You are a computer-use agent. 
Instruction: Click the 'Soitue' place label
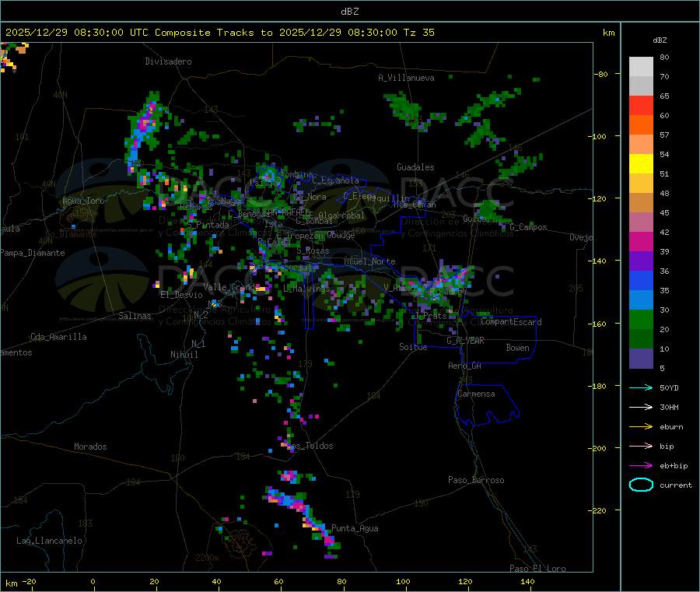[413, 347]
